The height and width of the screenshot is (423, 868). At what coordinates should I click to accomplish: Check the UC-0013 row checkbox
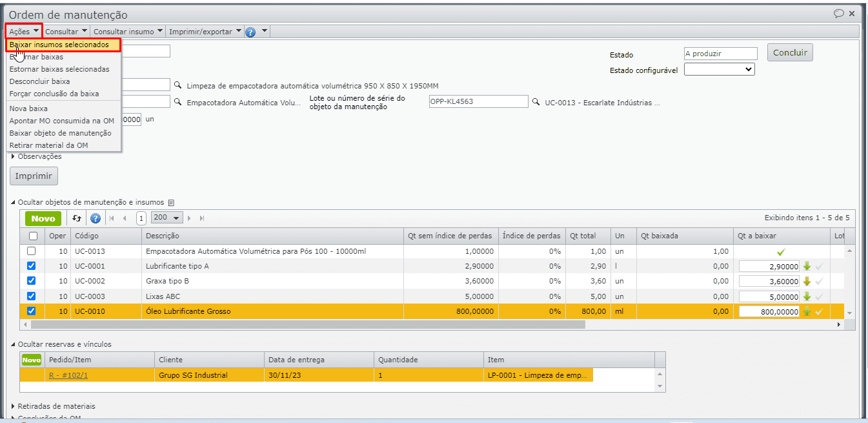(x=32, y=251)
